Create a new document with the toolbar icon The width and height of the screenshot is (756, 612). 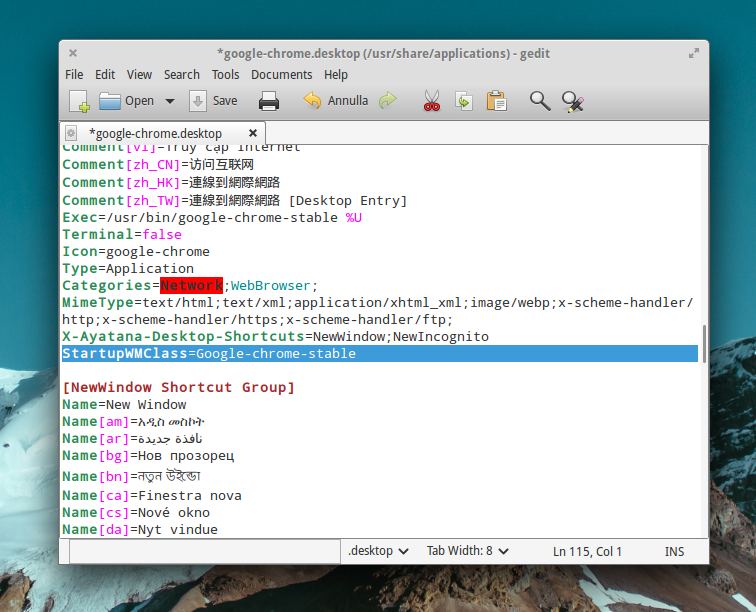80,101
